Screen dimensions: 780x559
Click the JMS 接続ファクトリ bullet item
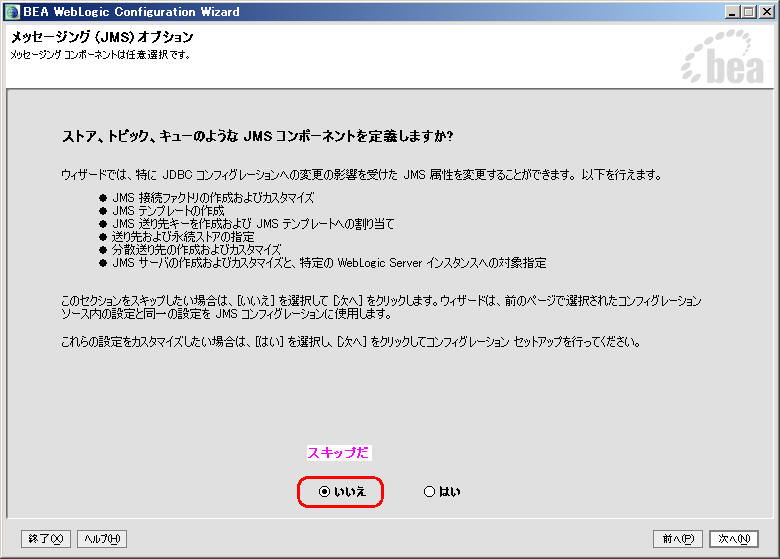213,198
